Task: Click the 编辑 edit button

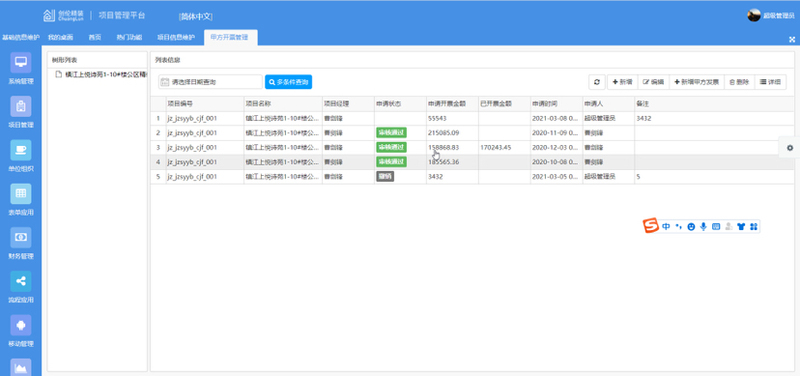Action: pos(653,82)
